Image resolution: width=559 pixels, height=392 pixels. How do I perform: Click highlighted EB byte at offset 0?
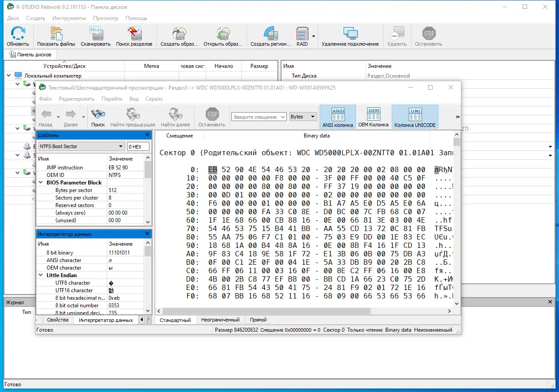click(x=213, y=170)
